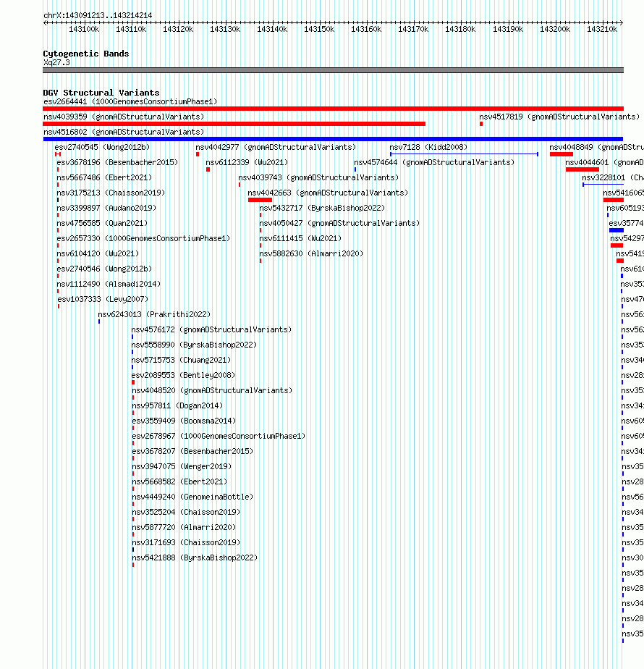Viewport: 644px width, 669px height.
Task: Click esv2657330 (1000GenomesConsortiumPhase1) label
Action: 143,238
